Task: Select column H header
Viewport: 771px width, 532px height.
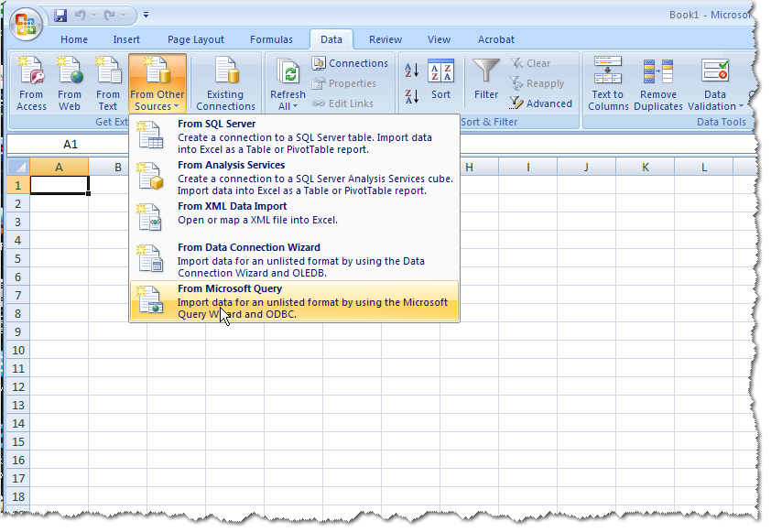Action: point(469,168)
